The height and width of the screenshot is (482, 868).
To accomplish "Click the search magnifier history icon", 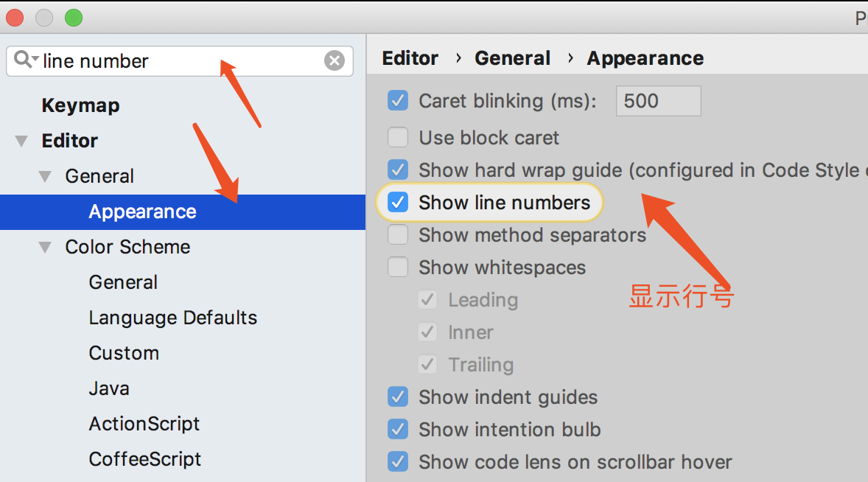I will pos(25,60).
